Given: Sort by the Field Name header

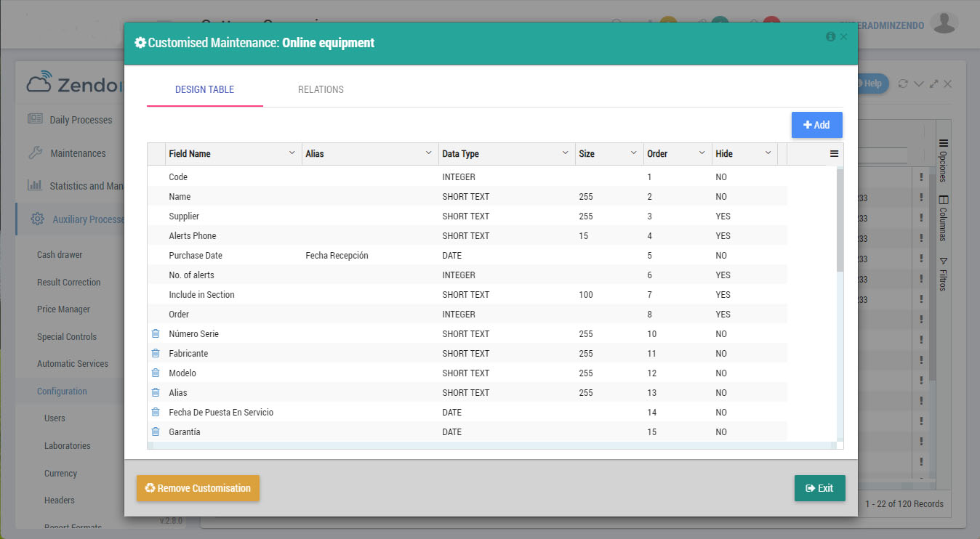Looking at the screenshot, I should pyautogui.click(x=190, y=154).
